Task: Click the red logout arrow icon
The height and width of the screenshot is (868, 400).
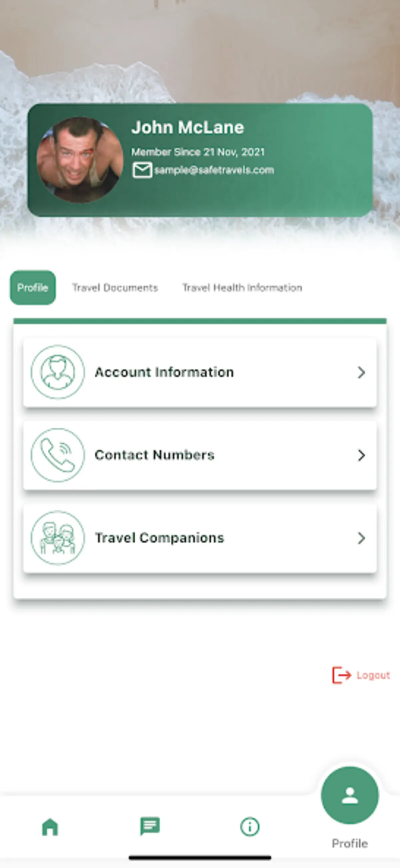Action: point(341,675)
